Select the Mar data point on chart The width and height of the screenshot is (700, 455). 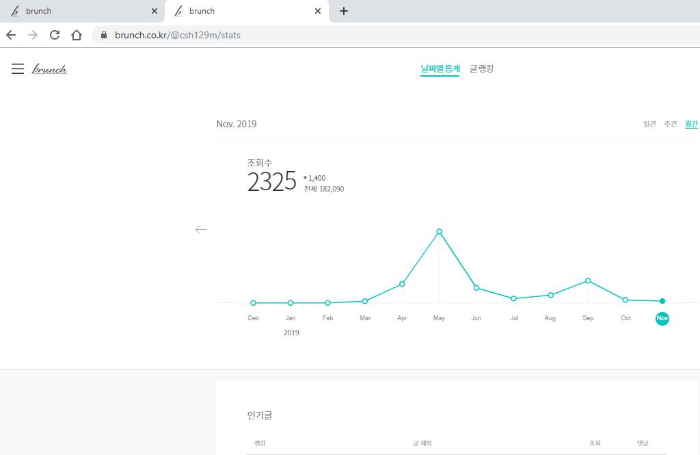point(365,301)
